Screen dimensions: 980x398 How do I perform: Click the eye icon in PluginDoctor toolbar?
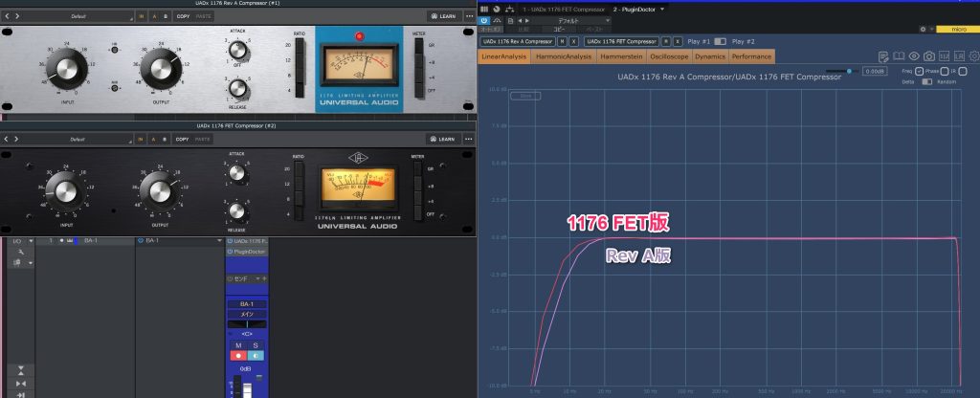[x=913, y=56]
